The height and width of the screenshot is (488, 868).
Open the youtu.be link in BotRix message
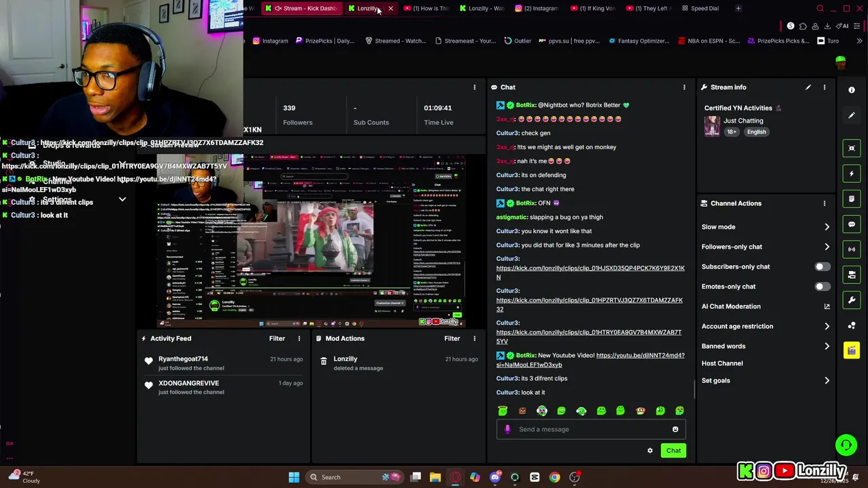point(590,360)
